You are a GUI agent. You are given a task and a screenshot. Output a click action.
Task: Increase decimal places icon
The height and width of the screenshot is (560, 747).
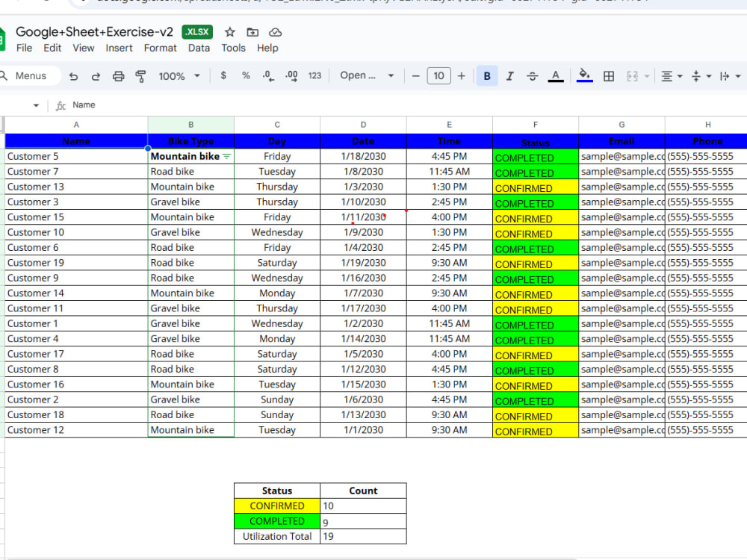291,75
